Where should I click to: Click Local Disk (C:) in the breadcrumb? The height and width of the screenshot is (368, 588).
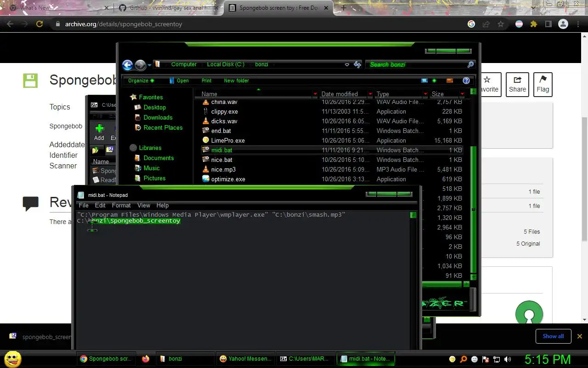226,64
